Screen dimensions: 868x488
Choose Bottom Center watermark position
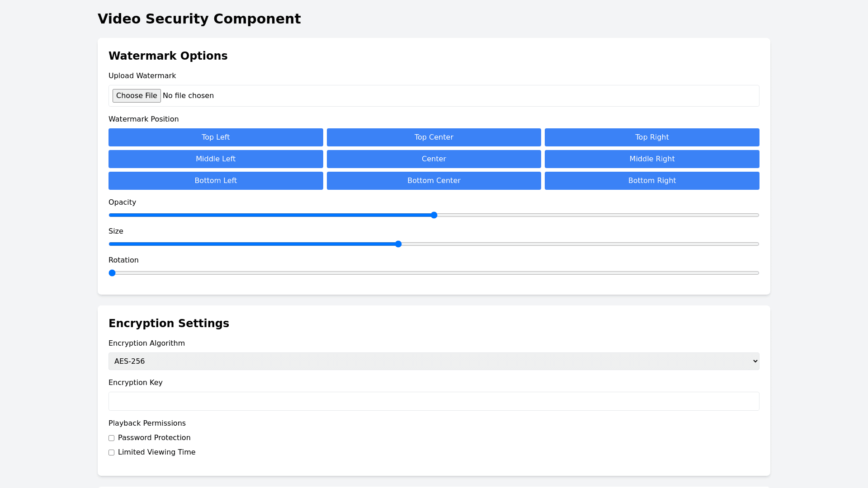pos(434,181)
